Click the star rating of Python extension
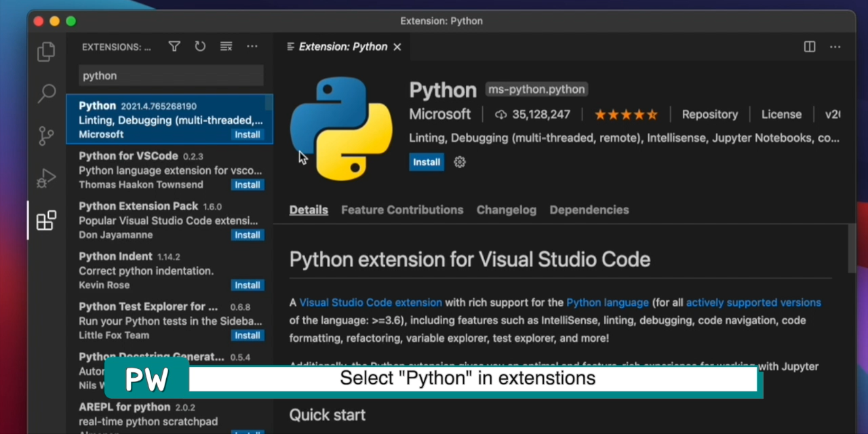Viewport: 868px width, 434px height. [x=626, y=115]
